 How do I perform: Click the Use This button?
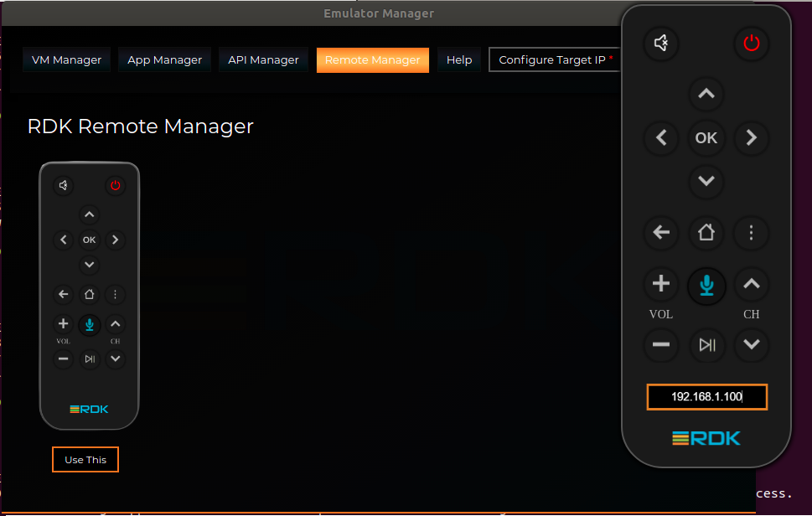pos(85,460)
